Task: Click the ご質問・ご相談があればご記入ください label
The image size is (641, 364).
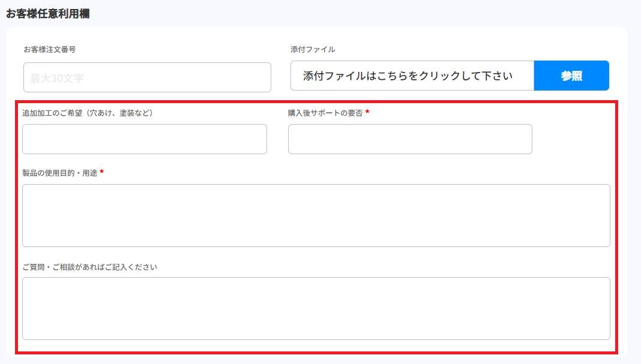Action: (x=89, y=267)
